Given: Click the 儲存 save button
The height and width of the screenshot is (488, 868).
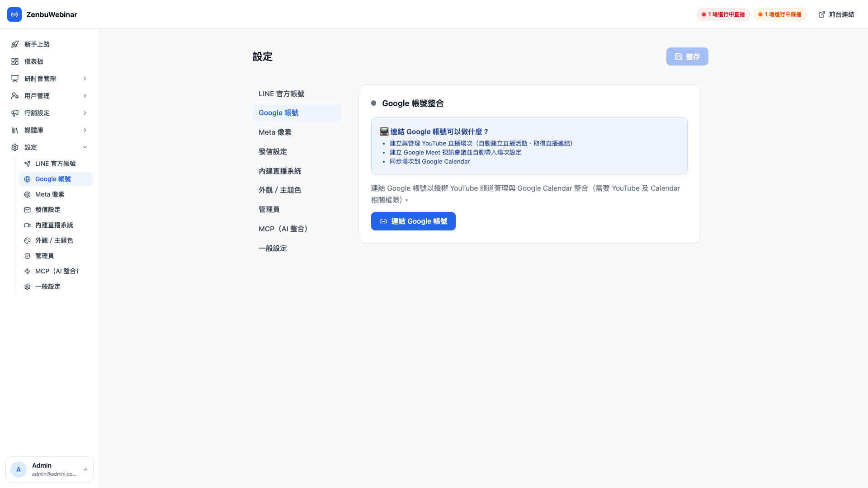Looking at the screenshot, I should coord(687,56).
